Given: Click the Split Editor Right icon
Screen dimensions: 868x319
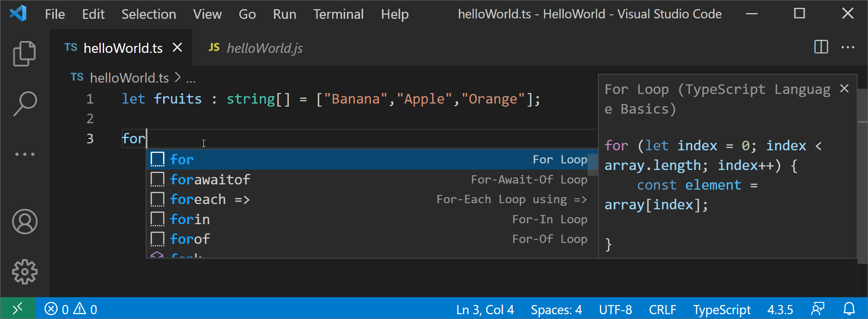Looking at the screenshot, I should pos(821,47).
